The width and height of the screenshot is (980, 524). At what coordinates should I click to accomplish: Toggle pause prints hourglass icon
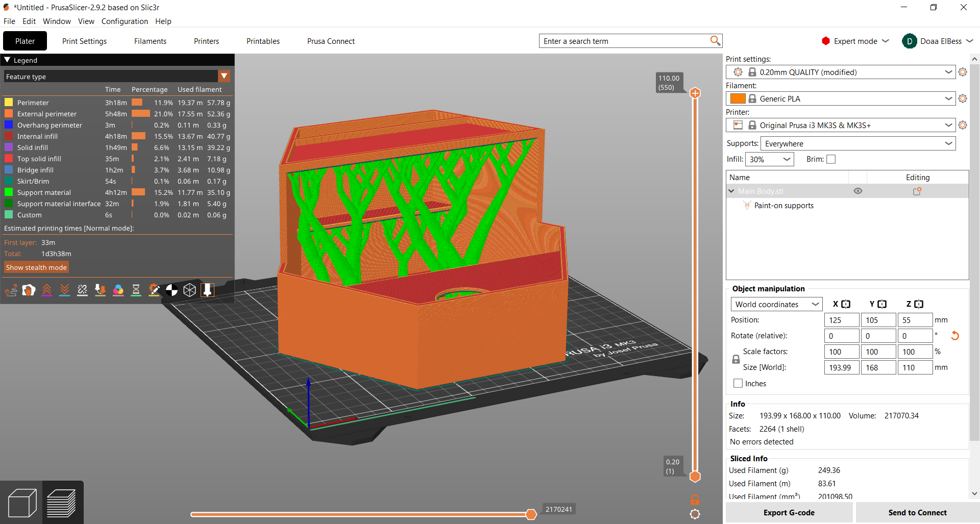(x=136, y=290)
